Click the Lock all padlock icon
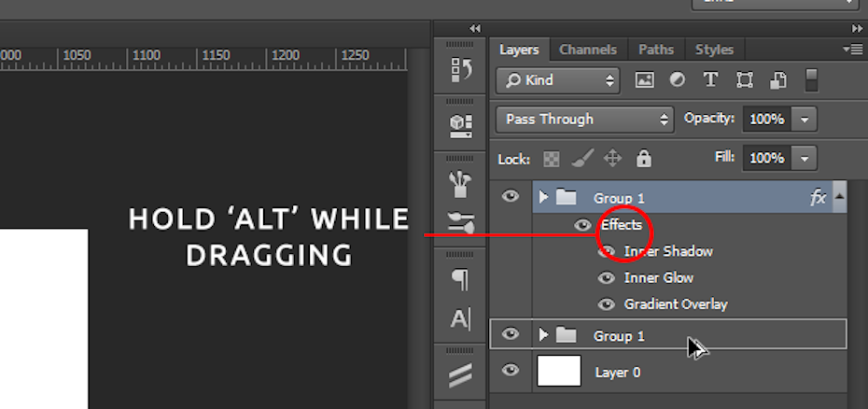Screen dimensions: 868x409 click(x=643, y=159)
